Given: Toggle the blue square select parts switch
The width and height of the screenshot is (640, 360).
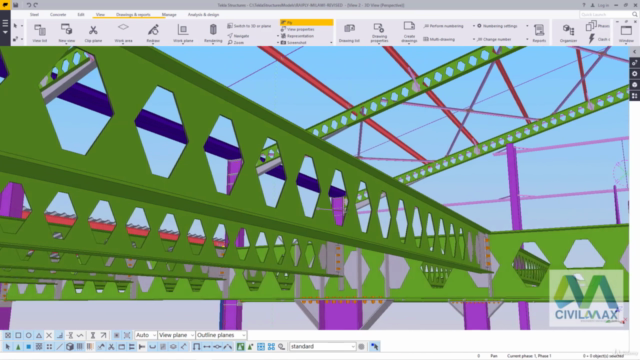Looking at the screenshot, I should pos(29,347).
